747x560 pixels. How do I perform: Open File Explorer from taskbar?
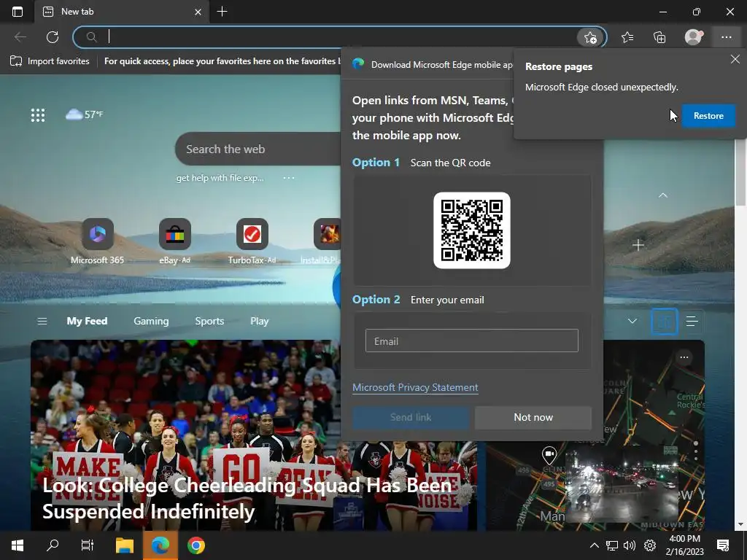click(124, 545)
